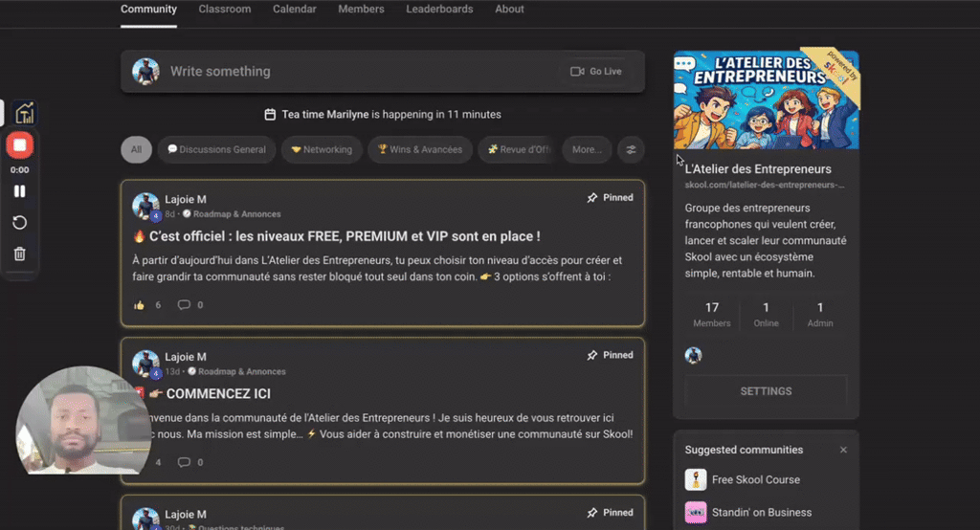Click Lajoie M author name on COMMENCEZ ICI post

pyautogui.click(x=186, y=357)
